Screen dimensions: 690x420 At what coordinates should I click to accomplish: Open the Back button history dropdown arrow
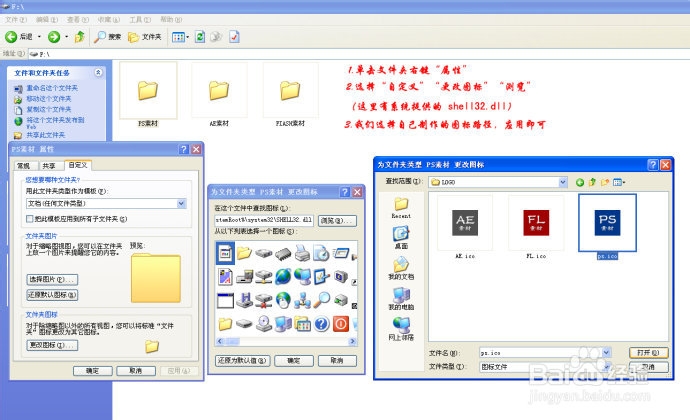coord(39,37)
